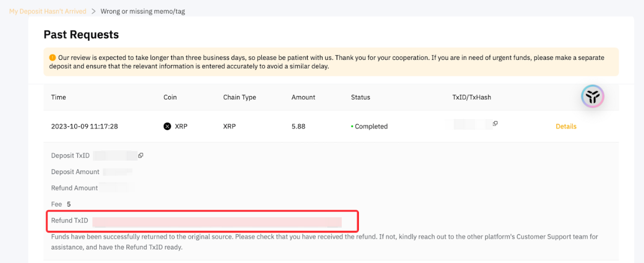
Task: Go back to My Deposit Hasn't Arrived
Action: click(x=48, y=11)
